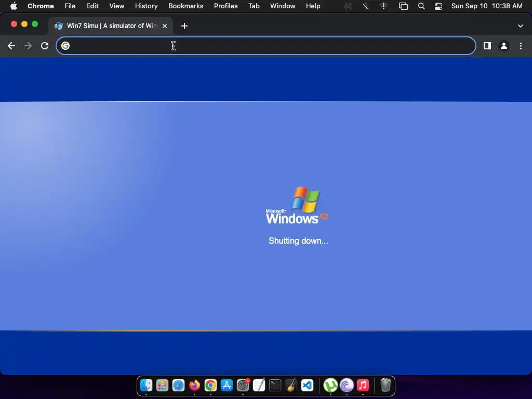The height and width of the screenshot is (399, 532).
Task: Close the Win7 Simu tab
Action: coord(165,26)
